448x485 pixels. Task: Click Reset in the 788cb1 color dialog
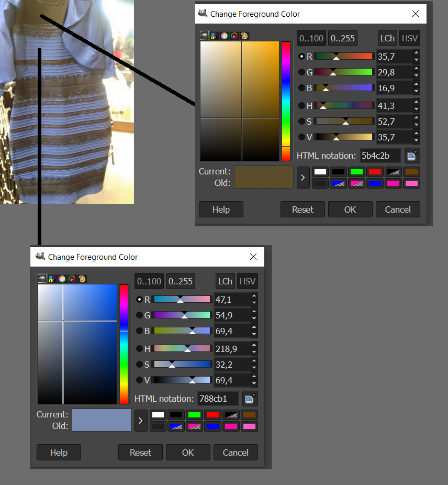(140, 453)
